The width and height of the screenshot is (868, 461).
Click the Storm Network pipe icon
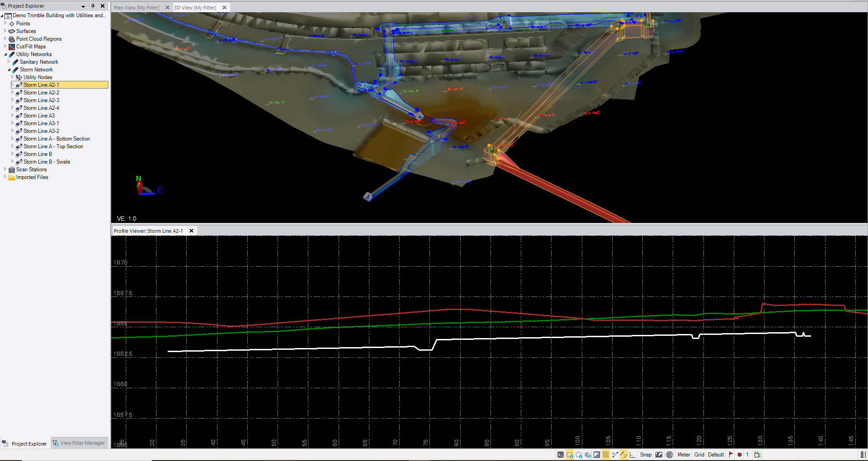(x=15, y=70)
